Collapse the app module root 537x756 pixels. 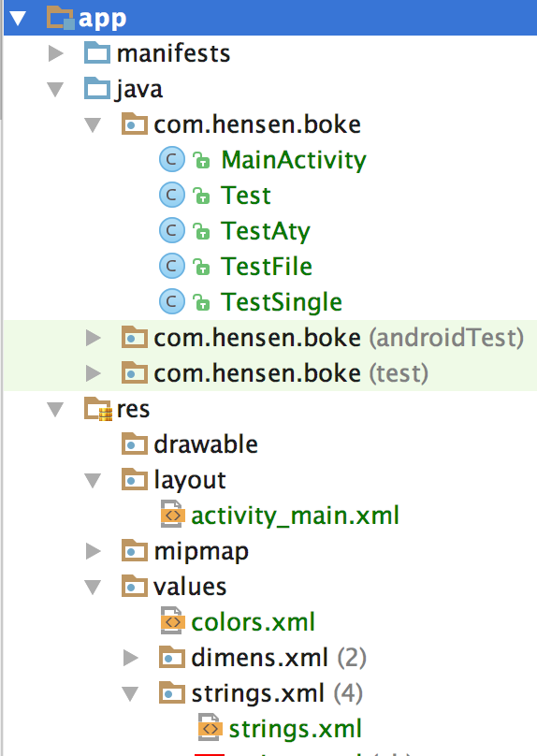point(18,19)
